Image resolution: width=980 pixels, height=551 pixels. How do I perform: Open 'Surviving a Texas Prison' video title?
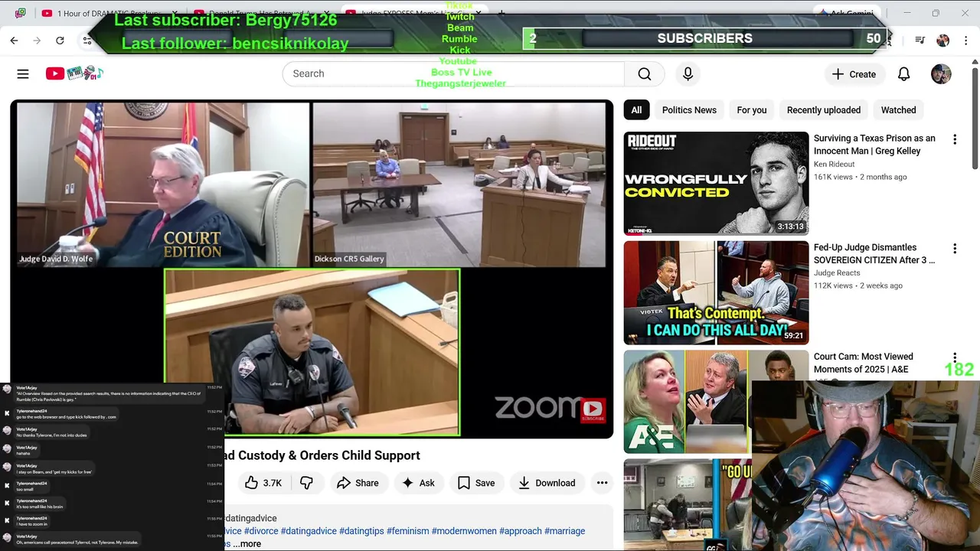point(874,145)
